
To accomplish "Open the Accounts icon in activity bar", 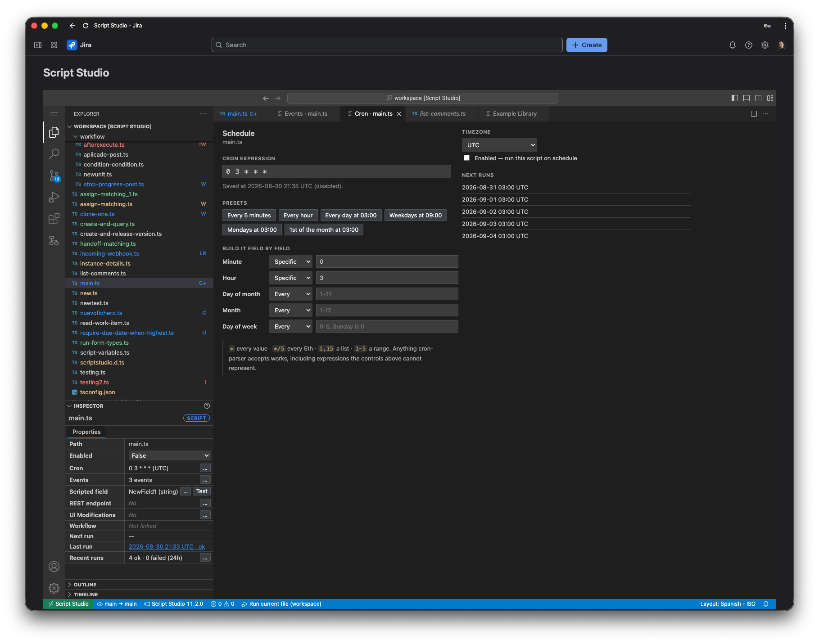I will (54, 567).
